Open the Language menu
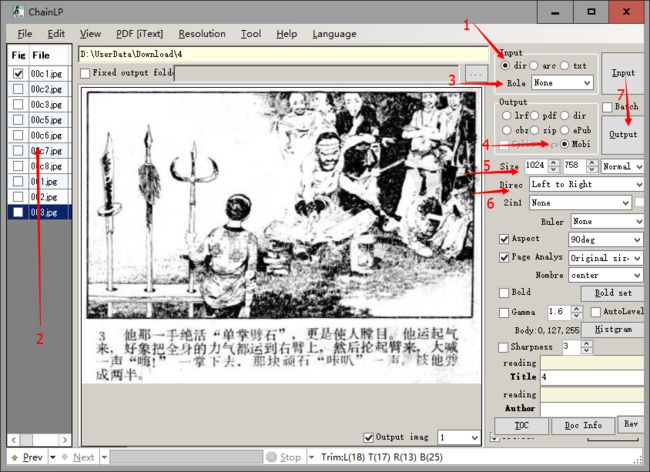650x472 pixels. click(x=334, y=34)
